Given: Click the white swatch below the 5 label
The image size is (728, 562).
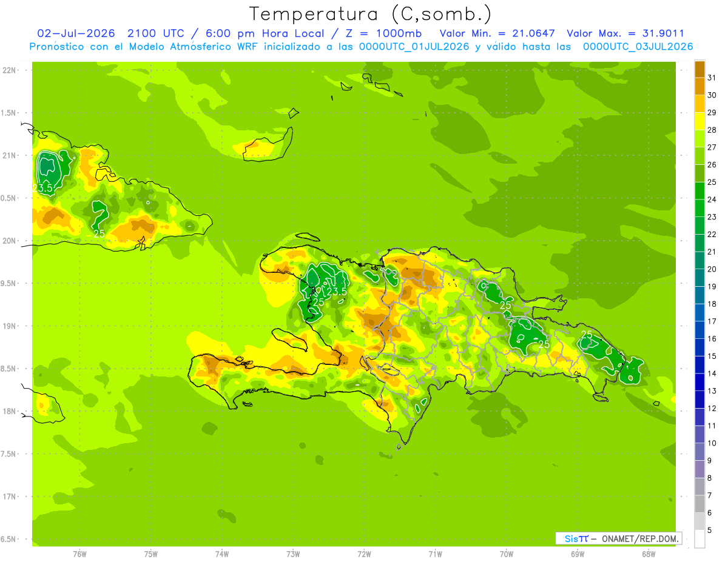Looking at the screenshot, I should (699, 539).
